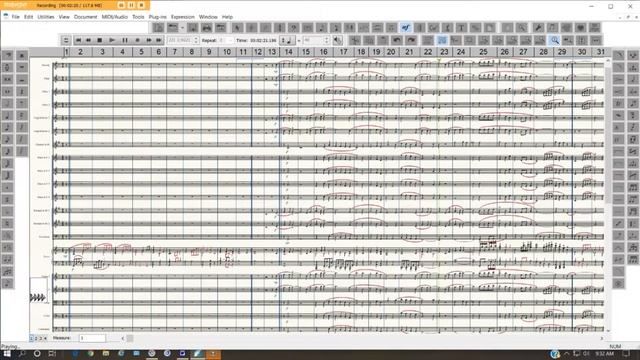Click the tempo value stepper arrows
This screenshot has height=360, width=640.
click(327, 40)
